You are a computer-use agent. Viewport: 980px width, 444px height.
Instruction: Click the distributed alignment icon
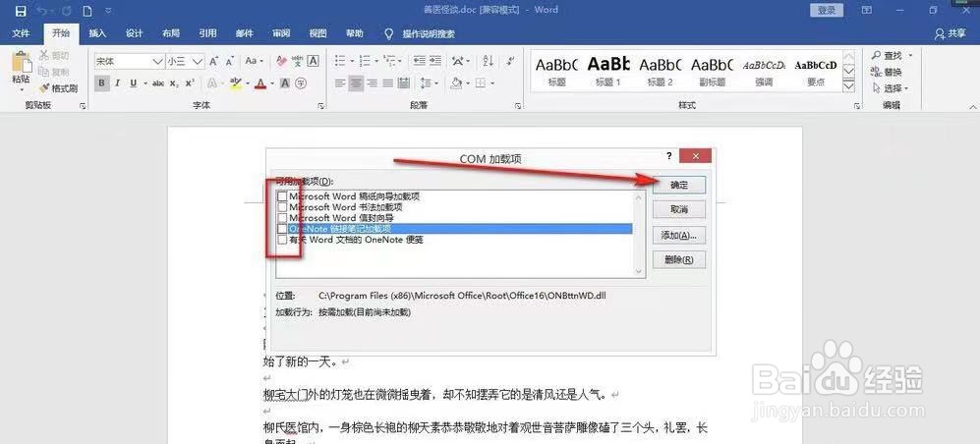(404, 83)
